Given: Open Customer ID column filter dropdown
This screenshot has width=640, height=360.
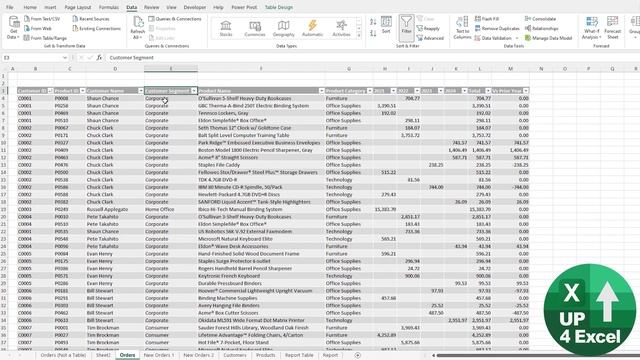Looking at the screenshot, I should click(50, 91).
